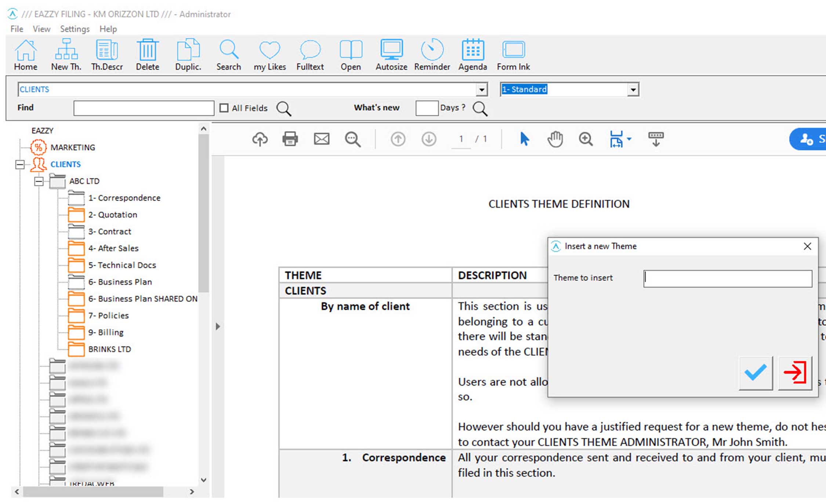Open the Settings menu
The height and width of the screenshot is (504, 826).
pyautogui.click(x=75, y=29)
